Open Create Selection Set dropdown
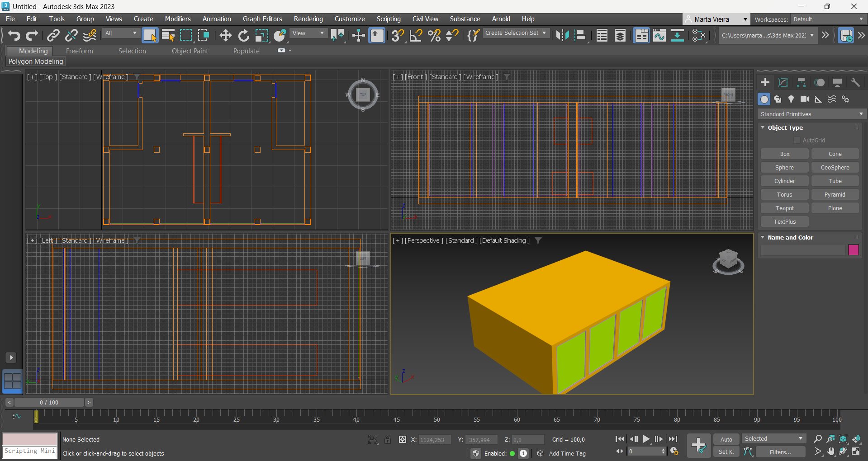Image resolution: width=868 pixels, height=461 pixels. coord(515,33)
